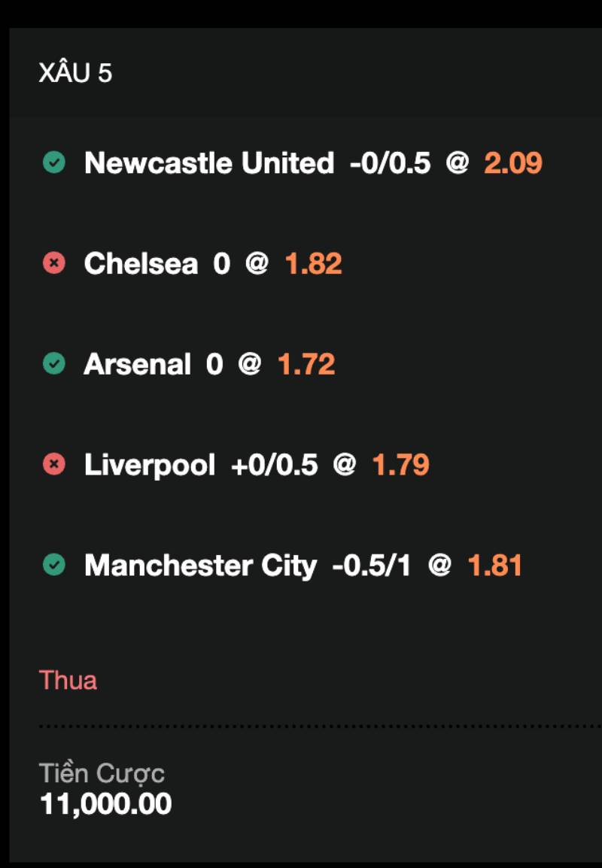Viewport: 602px width, 868px height.
Task: Click the red cross icon beside Chelsea
Action: coord(53,263)
